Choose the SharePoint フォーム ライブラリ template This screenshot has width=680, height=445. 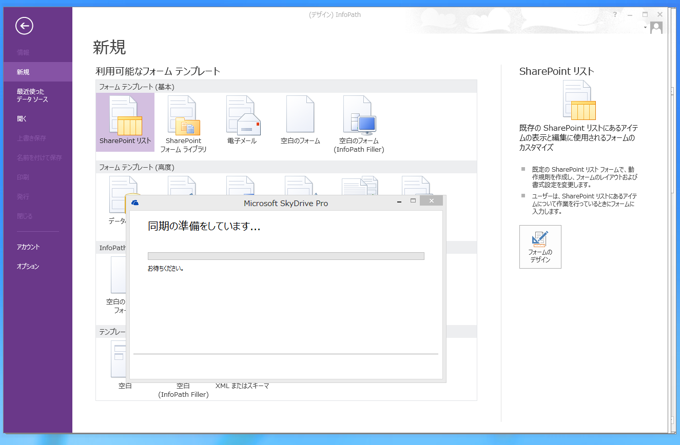(x=183, y=124)
